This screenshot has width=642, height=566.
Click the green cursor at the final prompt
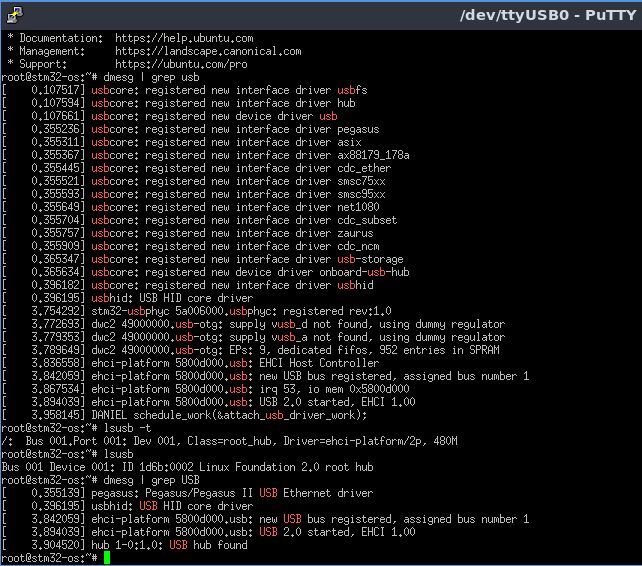point(107,558)
